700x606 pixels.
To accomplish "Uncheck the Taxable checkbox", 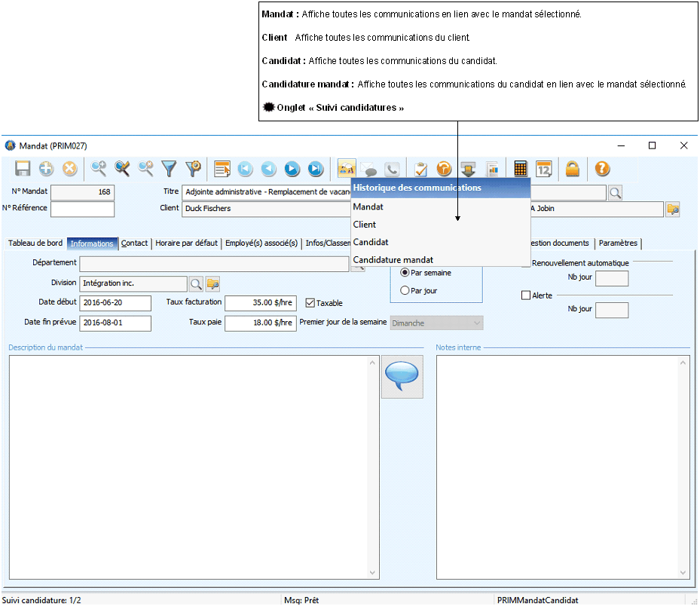I will point(310,303).
